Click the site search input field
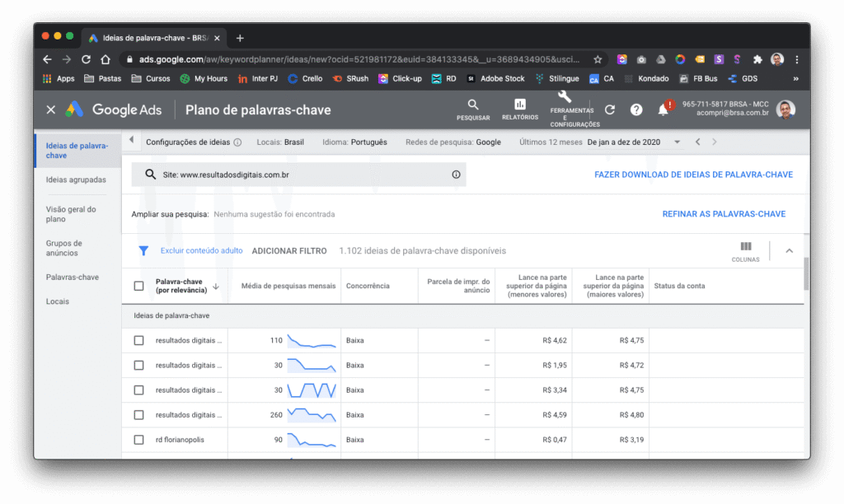This screenshot has width=844, height=504. pos(298,175)
